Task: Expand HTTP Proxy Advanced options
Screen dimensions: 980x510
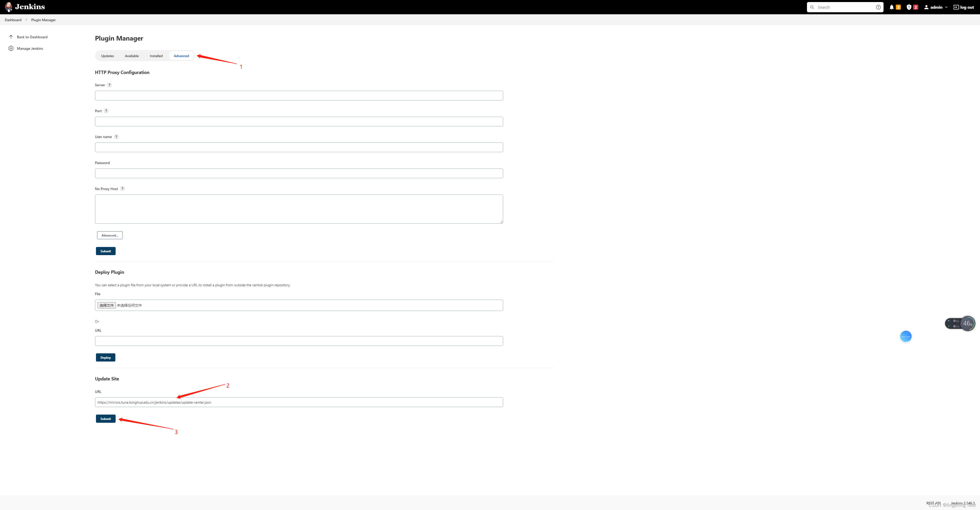Action: 109,234
